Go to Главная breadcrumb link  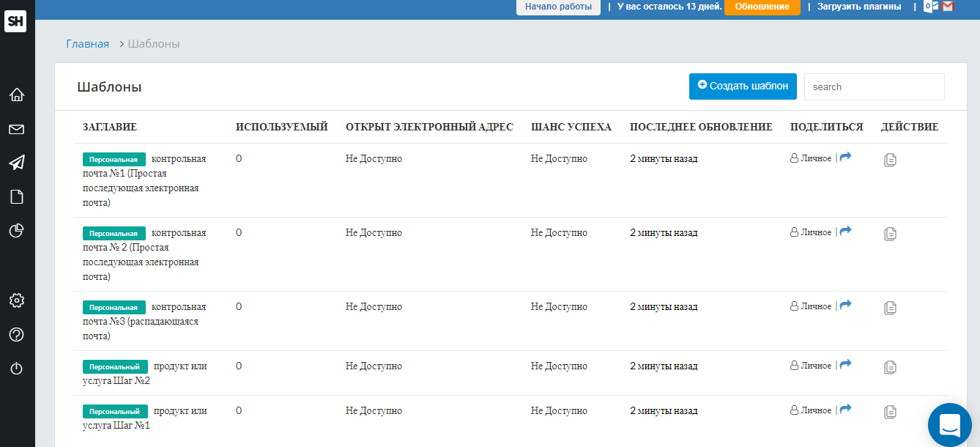(x=87, y=44)
